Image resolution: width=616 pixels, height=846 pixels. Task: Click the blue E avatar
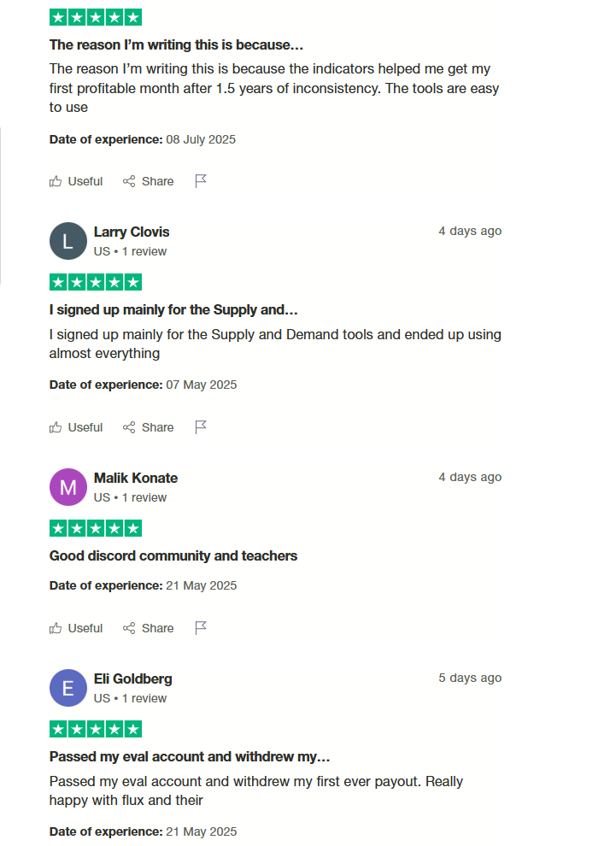pyautogui.click(x=68, y=688)
